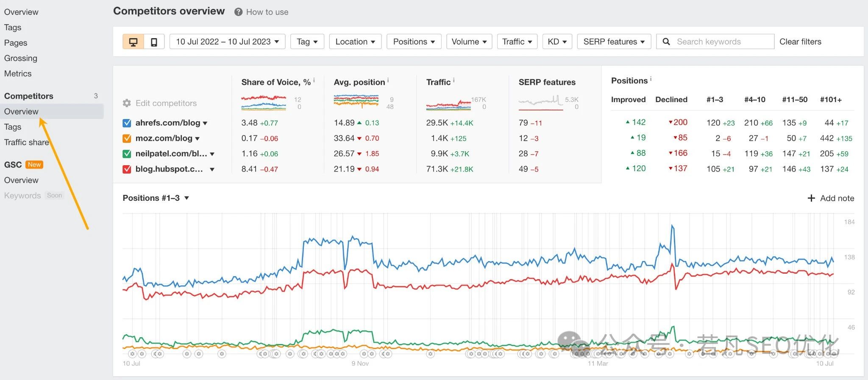The height and width of the screenshot is (380, 868).
Task: Click the plus icon beside Add note
Action: 811,198
